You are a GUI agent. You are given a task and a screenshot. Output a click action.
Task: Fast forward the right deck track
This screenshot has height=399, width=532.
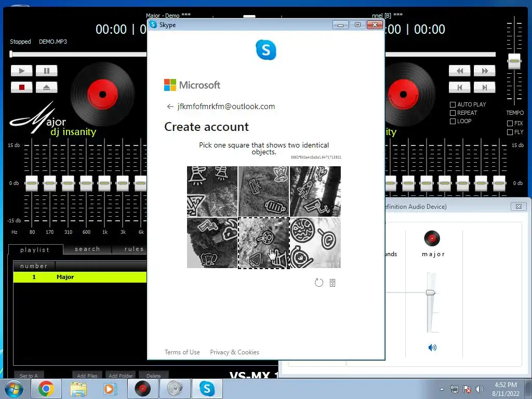pos(485,71)
